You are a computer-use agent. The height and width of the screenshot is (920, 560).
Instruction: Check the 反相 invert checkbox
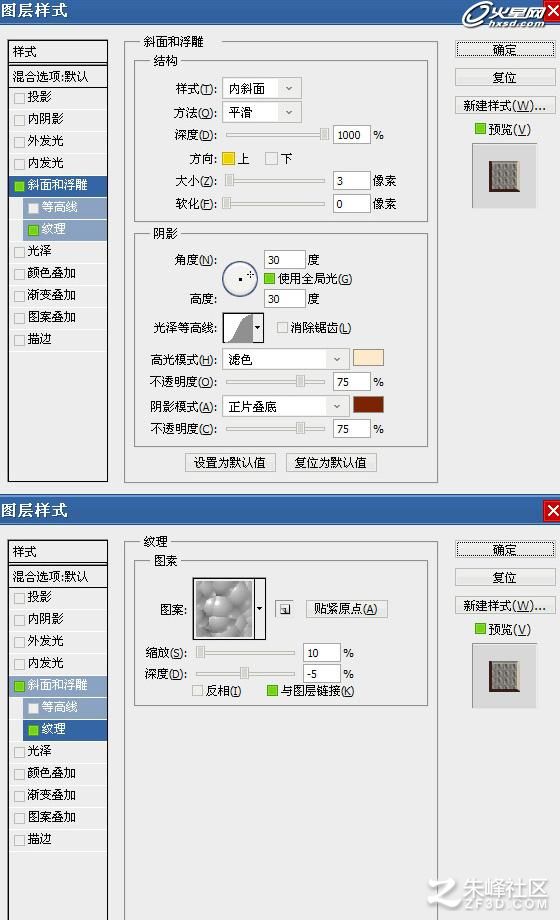(198, 691)
